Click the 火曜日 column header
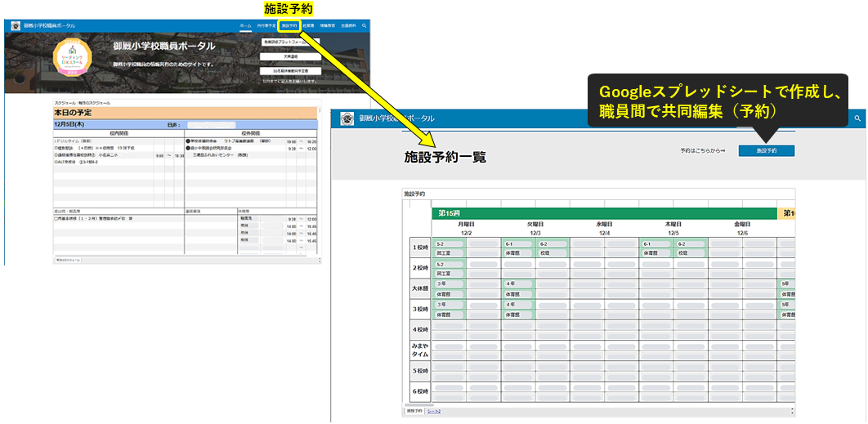Screen dimensions: 868x424 (535, 225)
